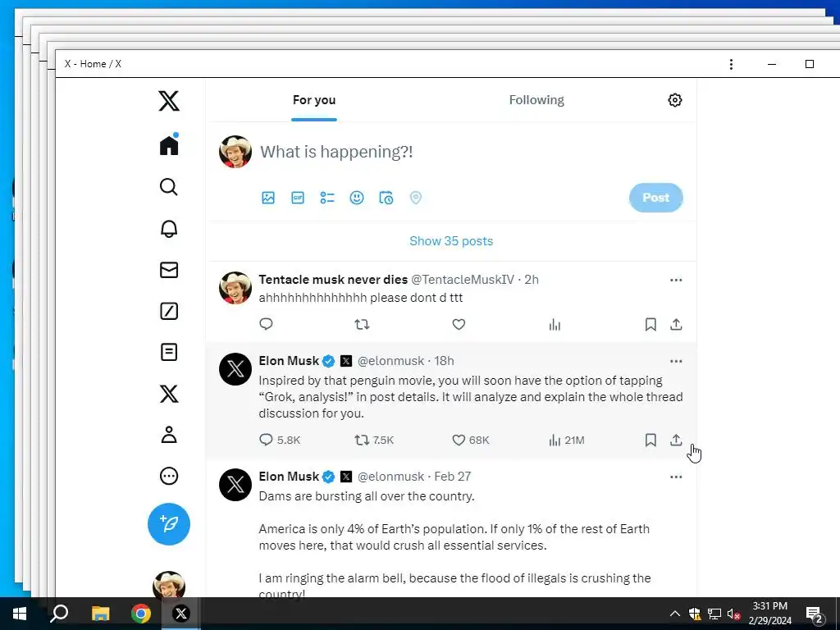Image resolution: width=840 pixels, height=630 pixels.
Task: Open notification center in taskbar
Action: tap(815, 614)
